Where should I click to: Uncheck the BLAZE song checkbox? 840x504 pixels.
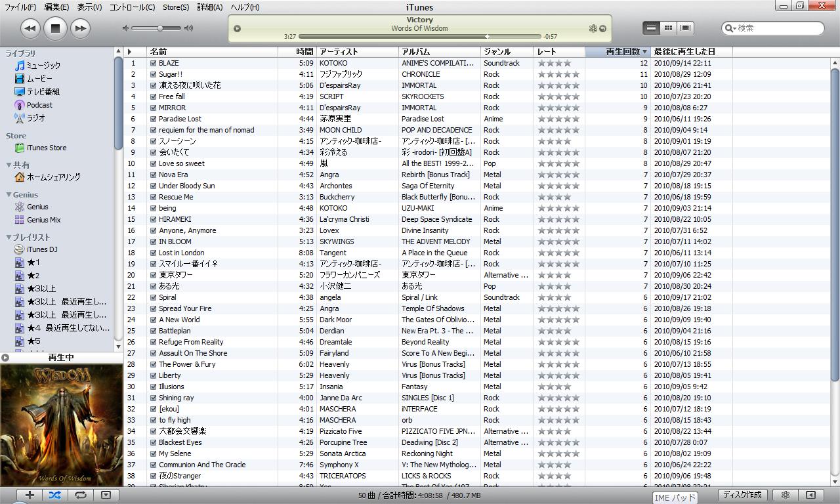[153, 64]
